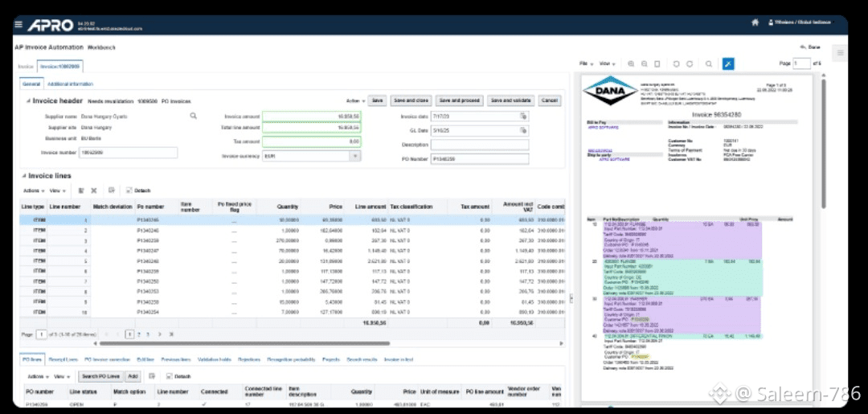
Task: Click the PO Number input field
Action: click(x=480, y=158)
